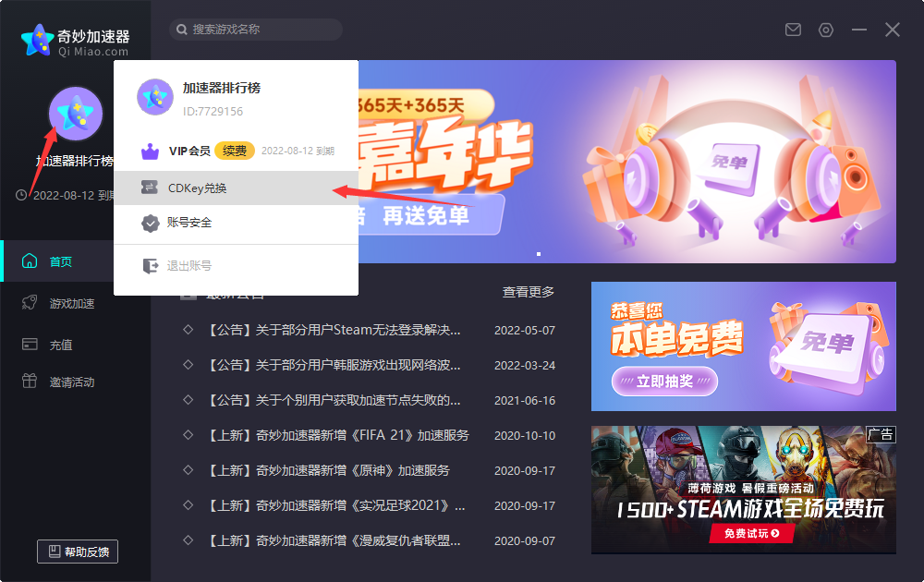
Task: Click the search magnifier icon
Action: [x=182, y=30]
